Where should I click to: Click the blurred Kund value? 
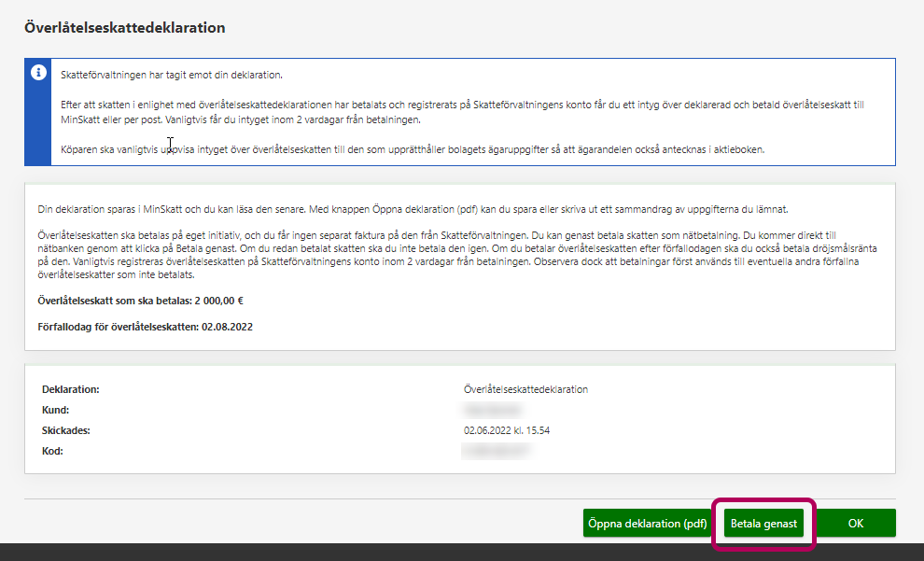[x=492, y=410]
